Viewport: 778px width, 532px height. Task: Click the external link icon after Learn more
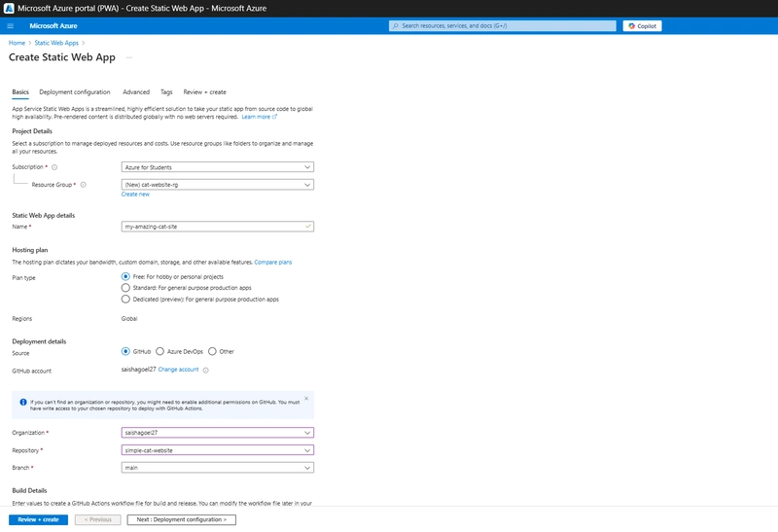click(274, 117)
